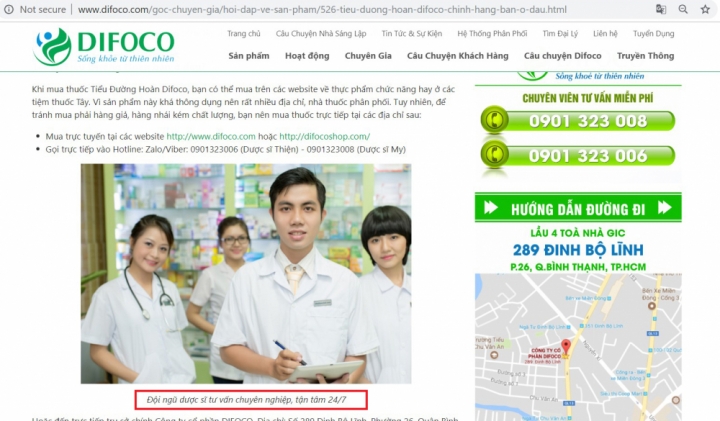This screenshot has height=421, width=720.
Task: Call hotline button 0901 323 008
Action: click(578, 120)
